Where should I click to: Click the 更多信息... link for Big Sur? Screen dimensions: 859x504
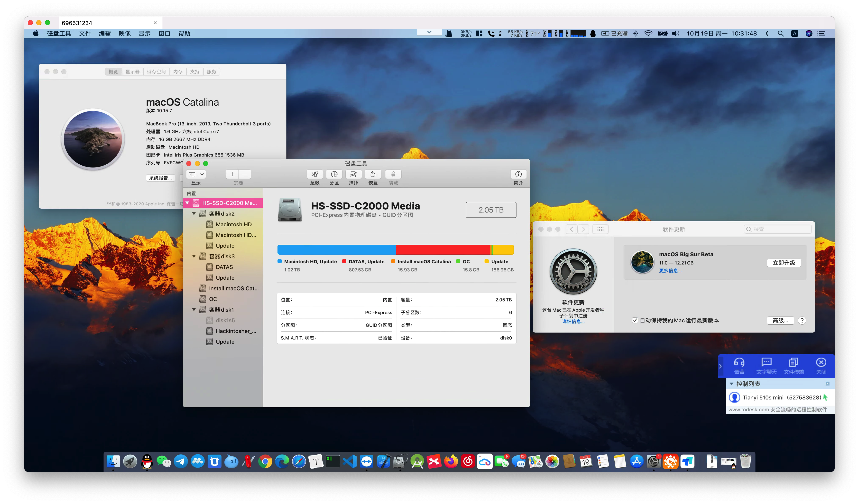[x=670, y=271]
